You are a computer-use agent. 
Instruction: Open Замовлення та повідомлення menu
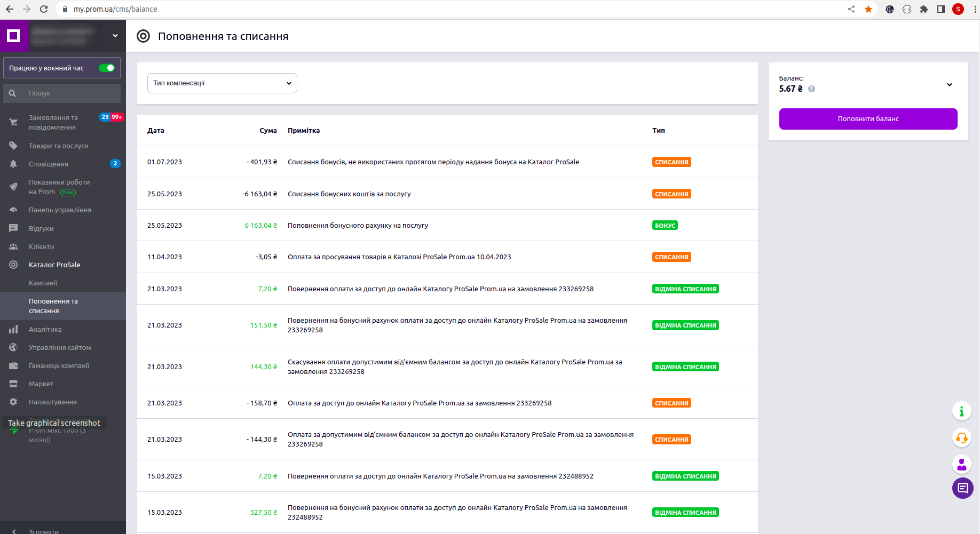point(53,122)
